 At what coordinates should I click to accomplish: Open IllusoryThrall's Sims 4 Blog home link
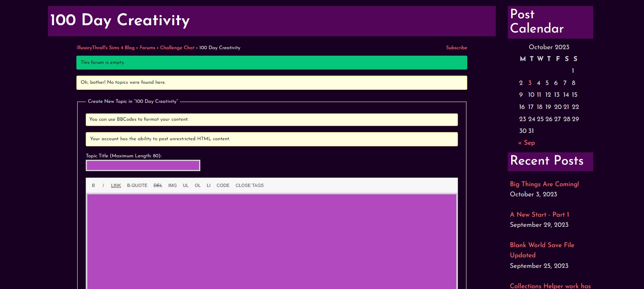106,48
